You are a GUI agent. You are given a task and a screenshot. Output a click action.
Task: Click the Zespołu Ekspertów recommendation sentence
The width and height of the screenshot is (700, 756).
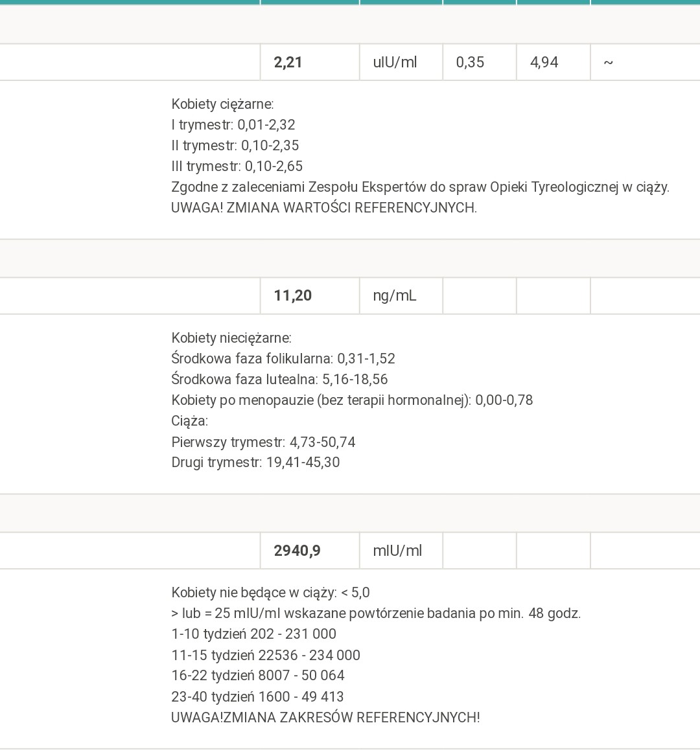(x=420, y=187)
